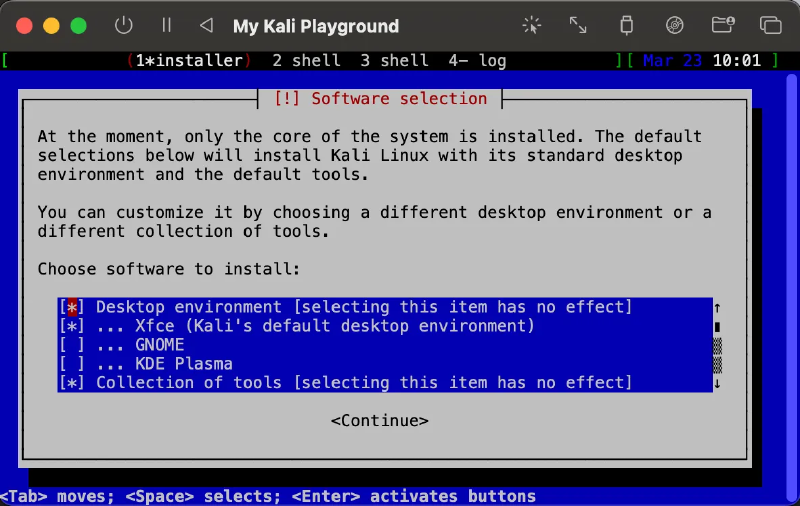
Task: Toggle the Desktop environment checkbox
Action: click(x=72, y=307)
